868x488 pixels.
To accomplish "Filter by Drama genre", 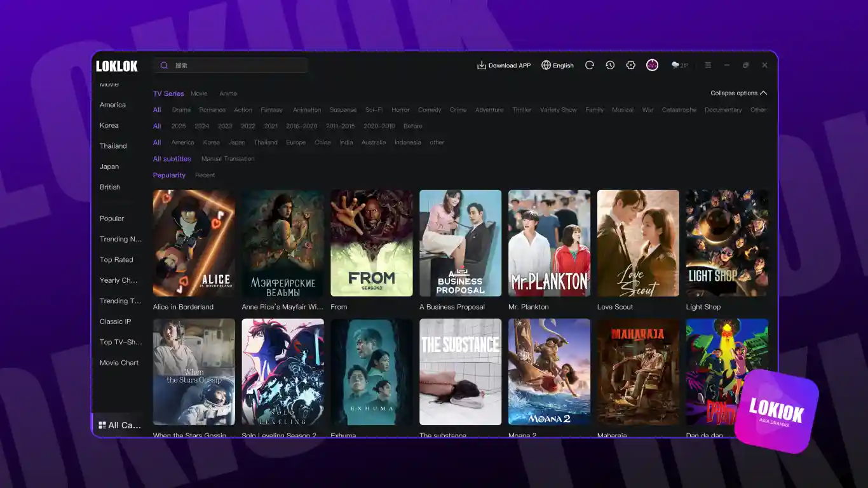I will (181, 110).
